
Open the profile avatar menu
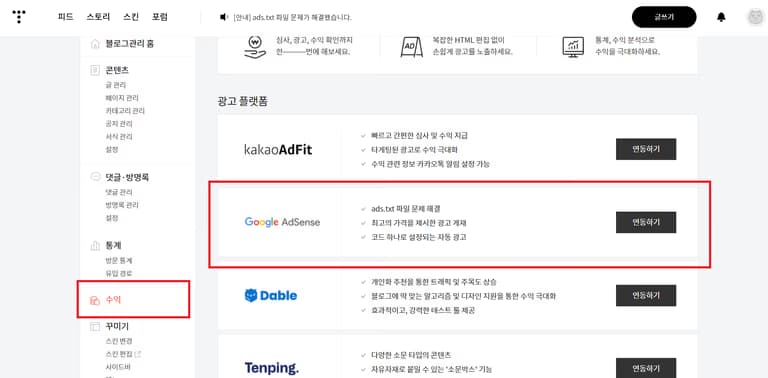click(x=755, y=17)
